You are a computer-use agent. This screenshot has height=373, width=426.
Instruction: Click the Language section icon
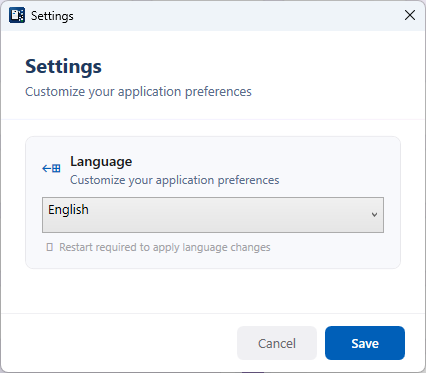(x=51, y=168)
